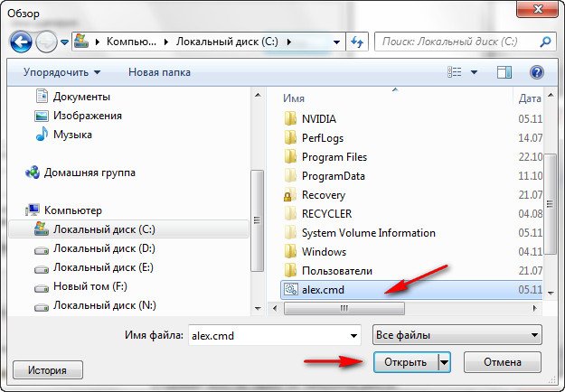Image resolution: width=565 pixels, height=392 pixels.
Task: Select the Пользователи folder
Action: [x=337, y=271]
